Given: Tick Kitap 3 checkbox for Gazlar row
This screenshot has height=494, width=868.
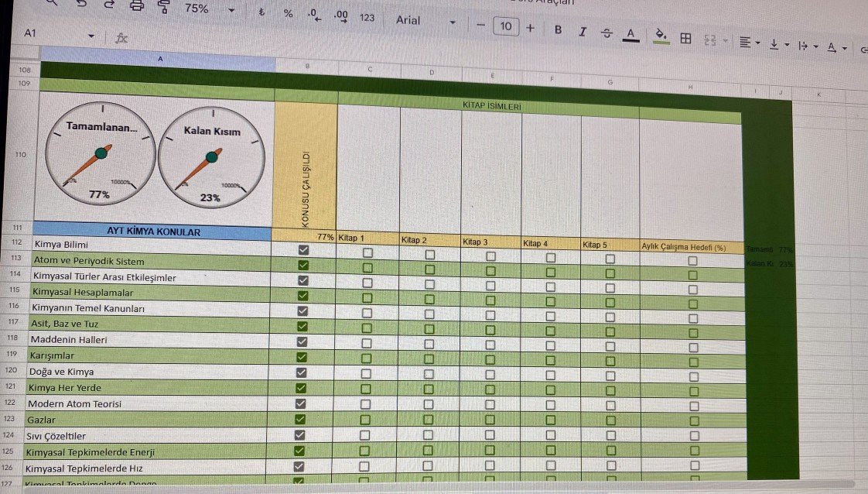Looking at the screenshot, I should click(490, 420).
